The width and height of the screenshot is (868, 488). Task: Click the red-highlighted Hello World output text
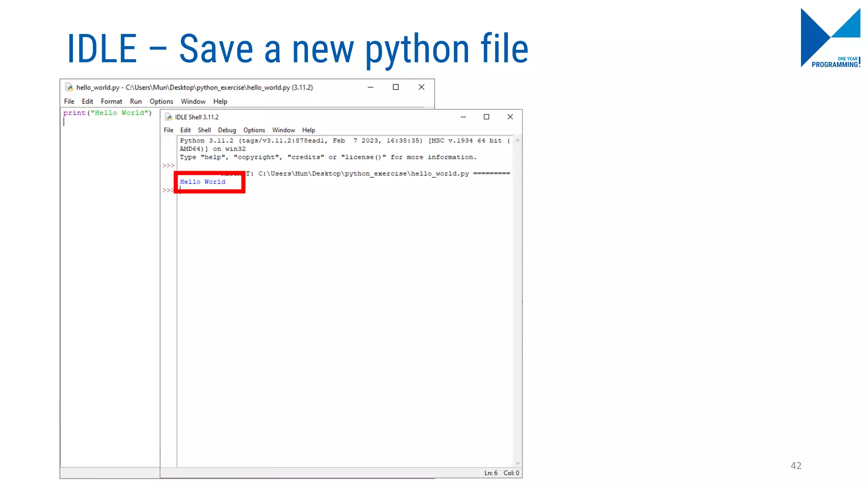click(202, 182)
